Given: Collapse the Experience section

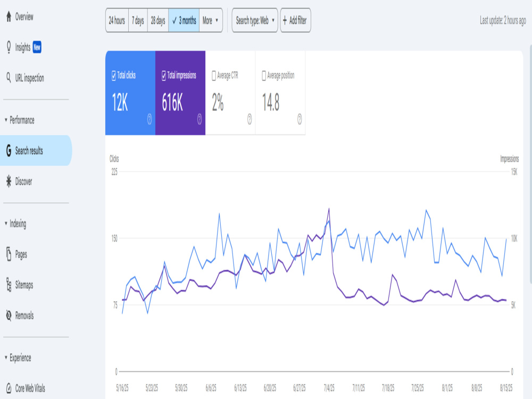Looking at the screenshot, I should tap(6, 358).
